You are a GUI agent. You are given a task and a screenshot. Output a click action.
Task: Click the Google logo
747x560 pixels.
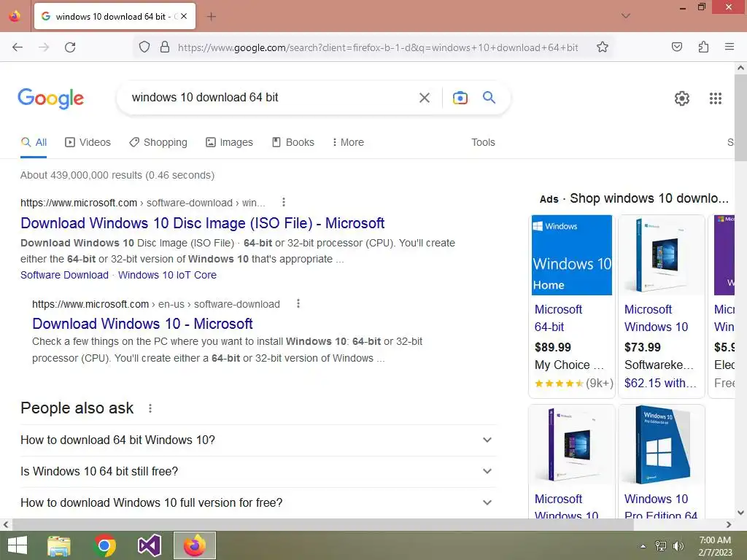50,98
